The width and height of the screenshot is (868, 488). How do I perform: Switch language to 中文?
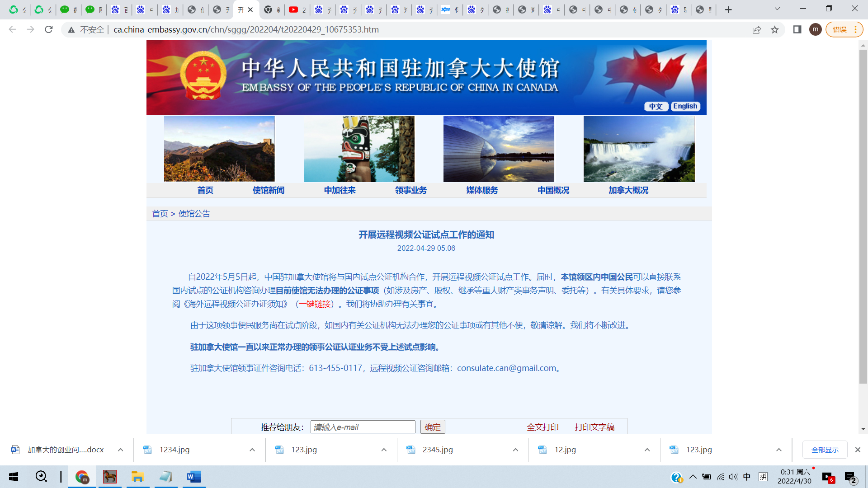pos(656,106)
